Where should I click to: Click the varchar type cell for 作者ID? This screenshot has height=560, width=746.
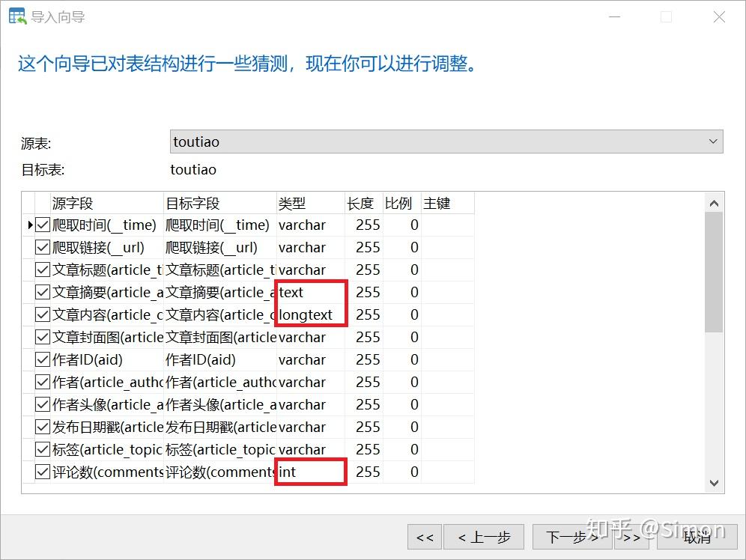310,359
